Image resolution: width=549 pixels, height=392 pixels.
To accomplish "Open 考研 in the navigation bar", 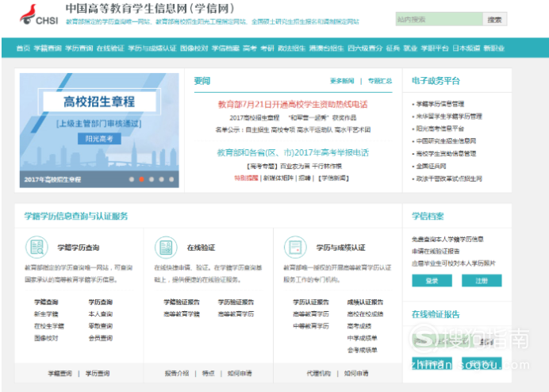I will click(267, 48).
